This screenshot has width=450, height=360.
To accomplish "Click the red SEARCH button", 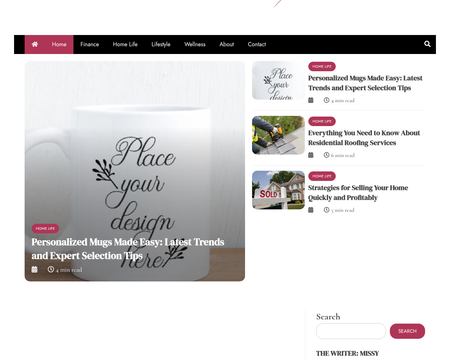I will pyautogui.click(x=407, y=331).
